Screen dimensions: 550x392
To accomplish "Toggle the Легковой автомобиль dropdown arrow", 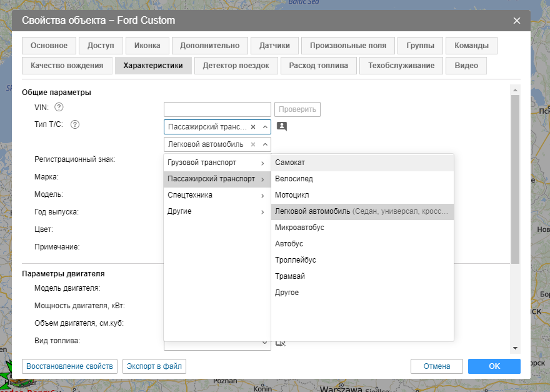I will [264, 144].
